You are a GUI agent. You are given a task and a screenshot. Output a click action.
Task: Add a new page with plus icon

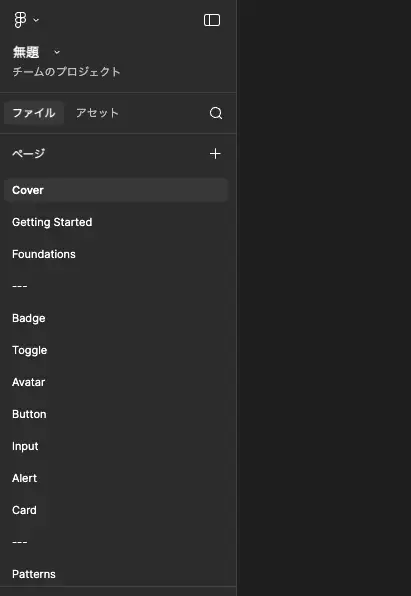pos(215,154)
